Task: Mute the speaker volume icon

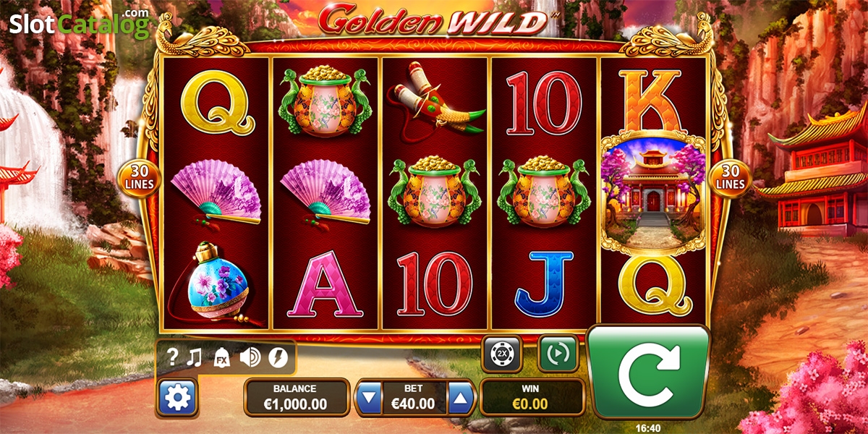Action: [x=250, y=357]
